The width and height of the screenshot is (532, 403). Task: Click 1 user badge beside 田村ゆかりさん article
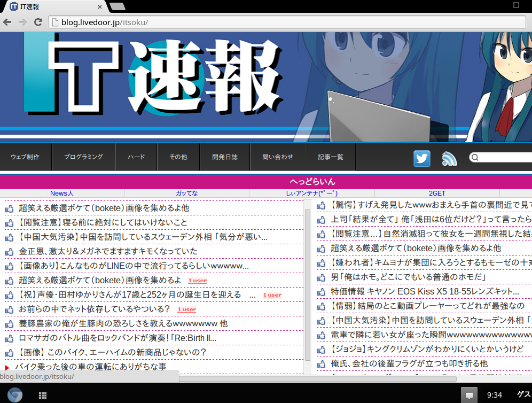click(272, 295)
